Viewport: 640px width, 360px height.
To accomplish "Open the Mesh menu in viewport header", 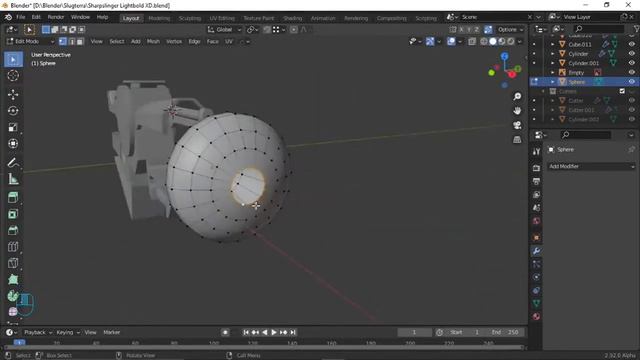I will 153,41.
